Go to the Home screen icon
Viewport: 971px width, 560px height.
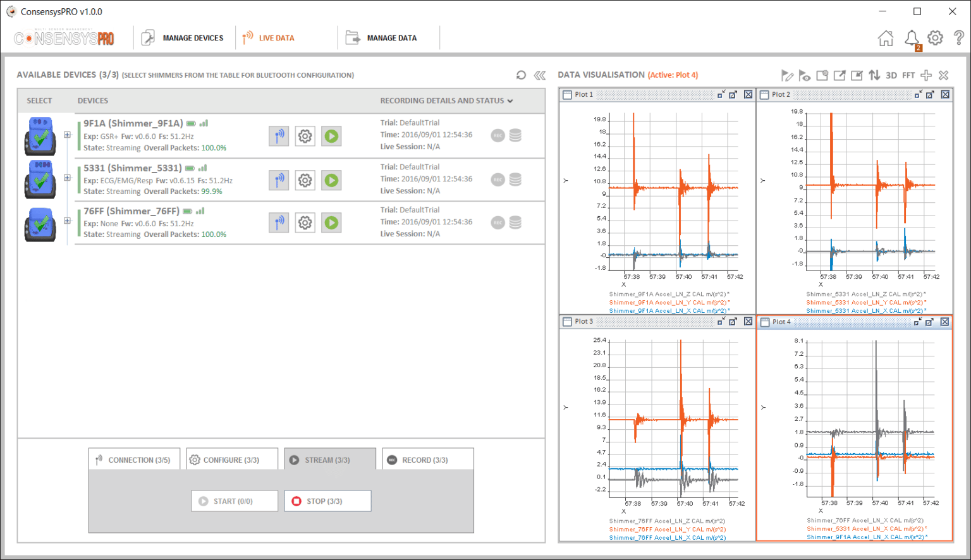click(886, 39)
